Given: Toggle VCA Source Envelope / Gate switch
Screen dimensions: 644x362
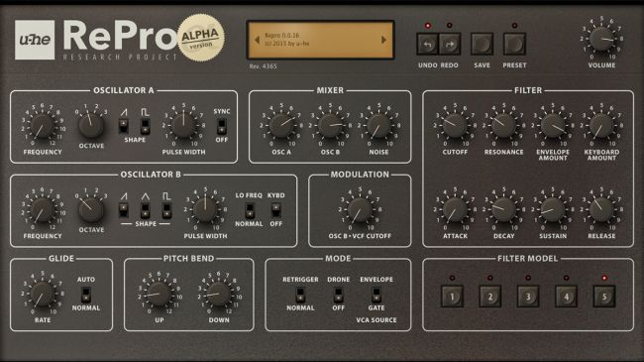Looking at the screenshot, I should click(376, 295).
